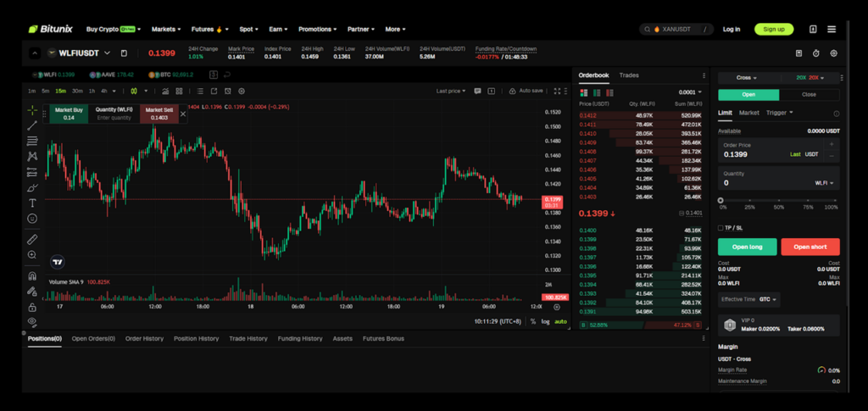Select the text annotation tool
The width and height of the screenshot is (868, 411).
(x=32, y=203)
